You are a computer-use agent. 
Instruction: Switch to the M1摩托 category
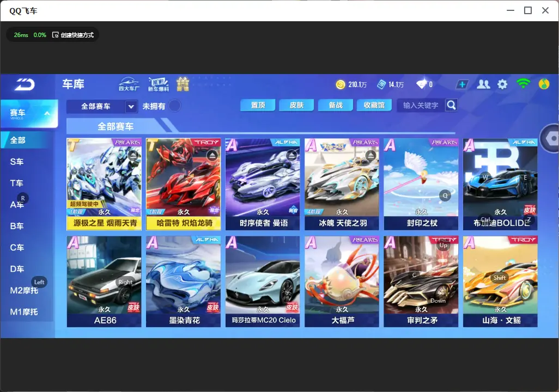(24, 312)
